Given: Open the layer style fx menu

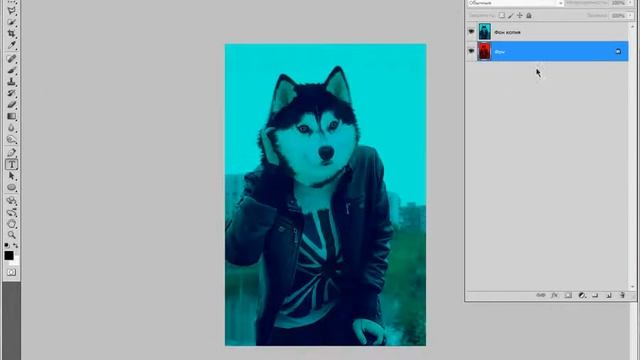Looking at the screenshot, I should click(x=554, y=295).
